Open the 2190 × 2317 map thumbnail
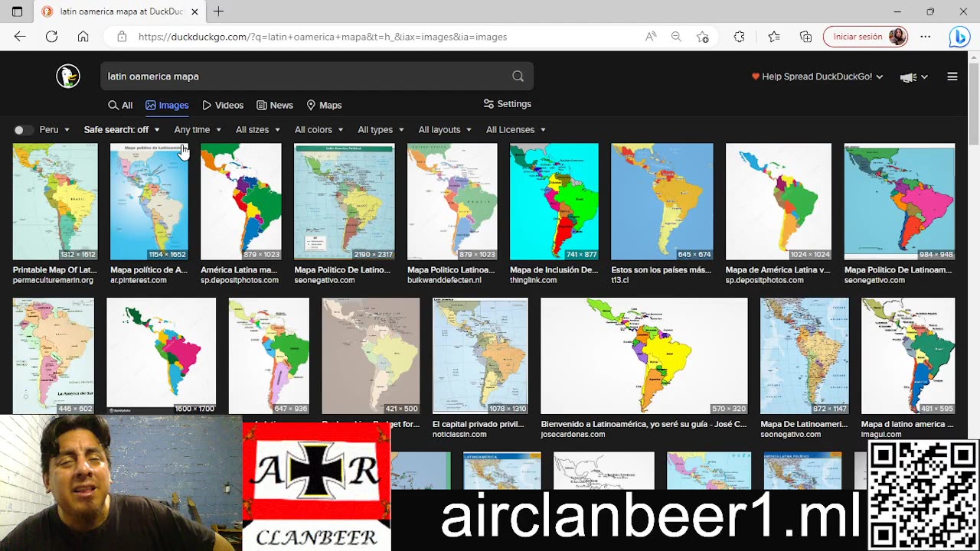The height and width of the screenshot is (551, 980). (x=345, y=202)
